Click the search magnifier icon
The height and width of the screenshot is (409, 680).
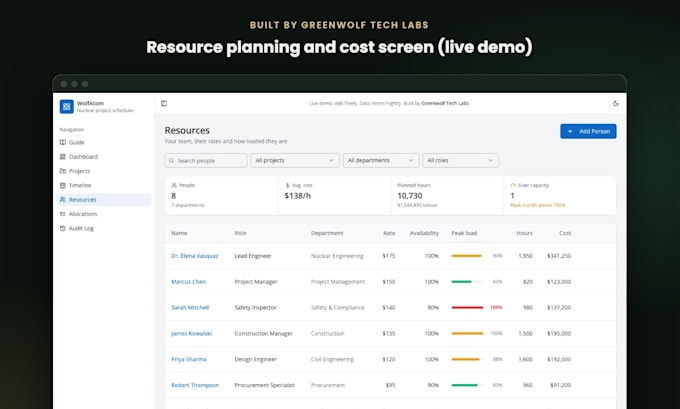point(172,160)
